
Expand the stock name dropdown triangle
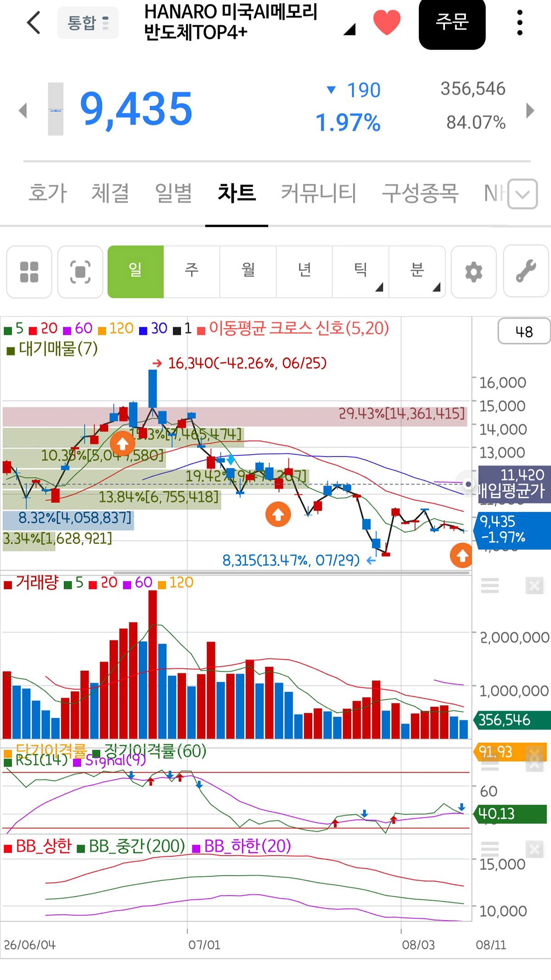[350, 29]
